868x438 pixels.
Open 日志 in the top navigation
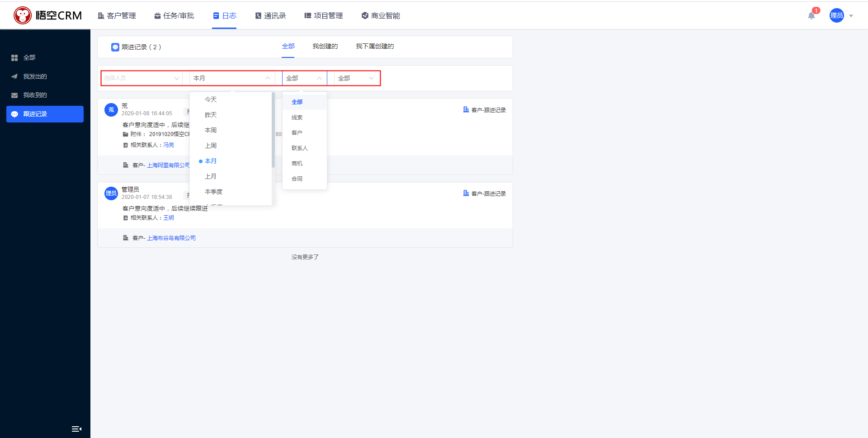click(224, 16)
